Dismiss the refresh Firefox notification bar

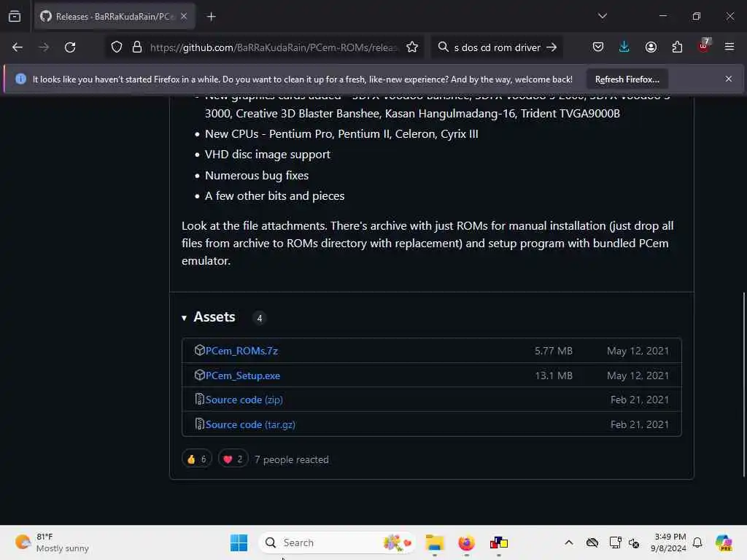click(x=729, y=79)
